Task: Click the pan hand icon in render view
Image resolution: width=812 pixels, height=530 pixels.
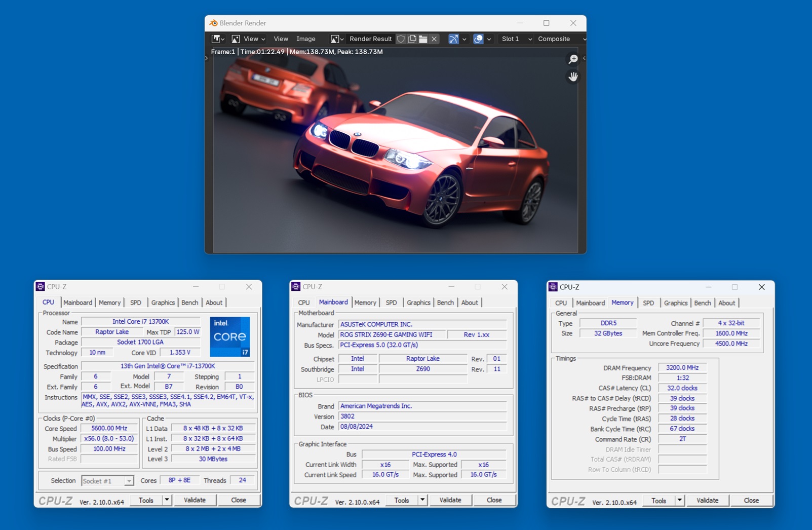Action: click(x=573, y=77)
